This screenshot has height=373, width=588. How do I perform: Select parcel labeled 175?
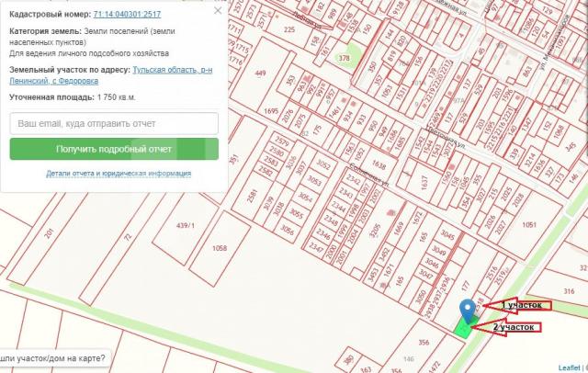317,130
